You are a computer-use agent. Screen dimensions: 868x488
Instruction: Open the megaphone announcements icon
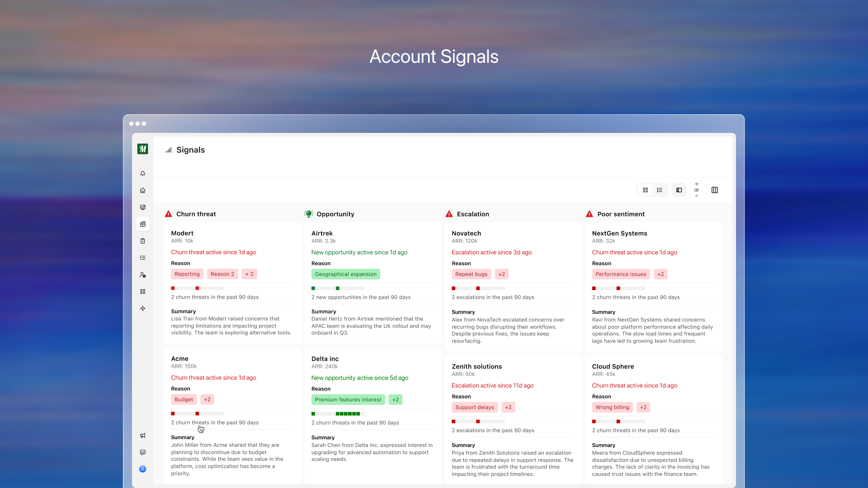[142, 436]
